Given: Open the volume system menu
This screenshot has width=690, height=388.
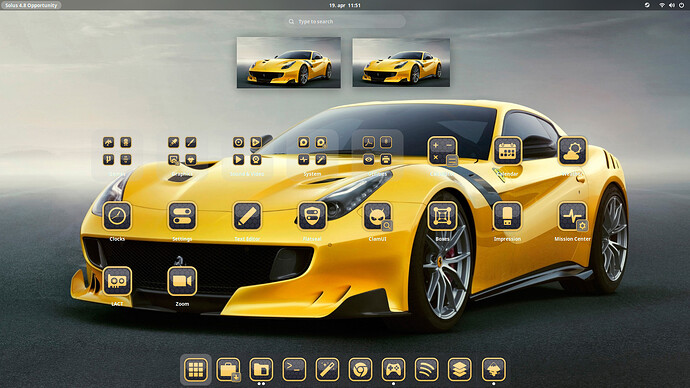Looking at the screenshot, I should click(x=672, y=5).
